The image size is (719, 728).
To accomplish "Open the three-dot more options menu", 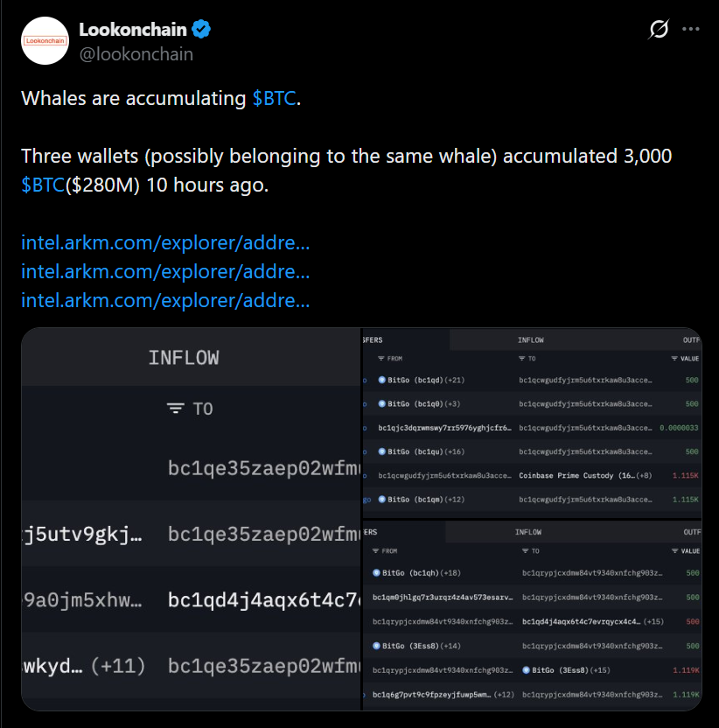I will click(691, 30).
